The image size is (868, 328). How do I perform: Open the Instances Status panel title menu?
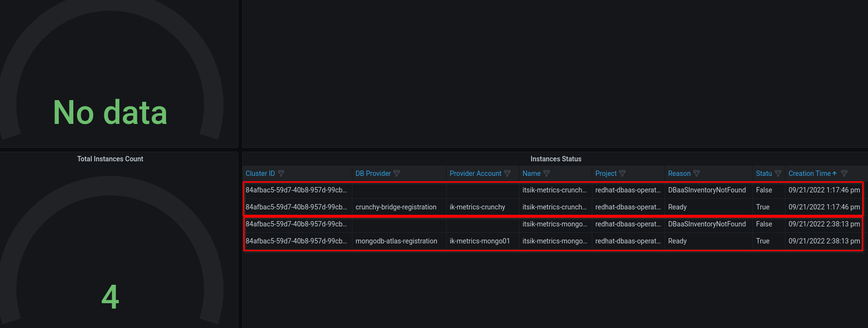pyautogui.click(x=555, y=159)
